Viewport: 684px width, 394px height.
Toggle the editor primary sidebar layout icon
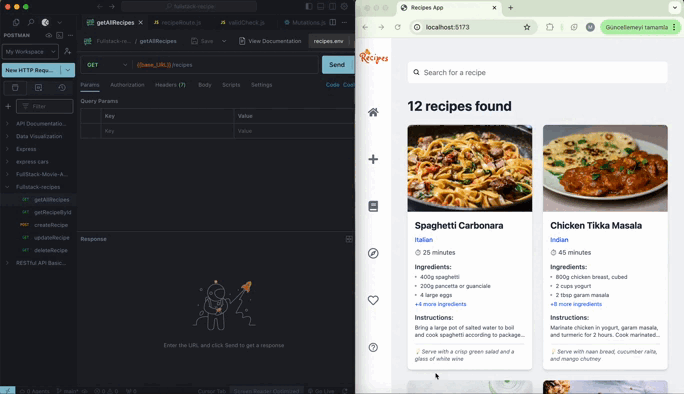(x=309, y=7)
